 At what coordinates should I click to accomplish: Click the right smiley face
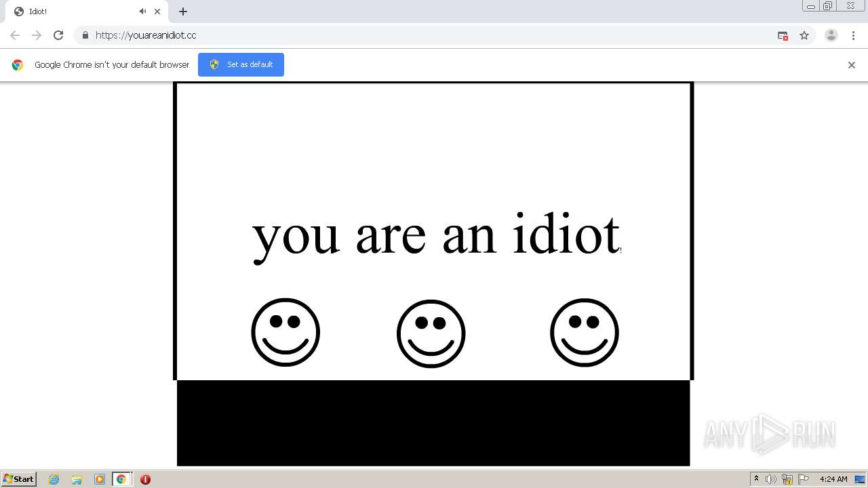pyautogui.click(x=585, y=332)
